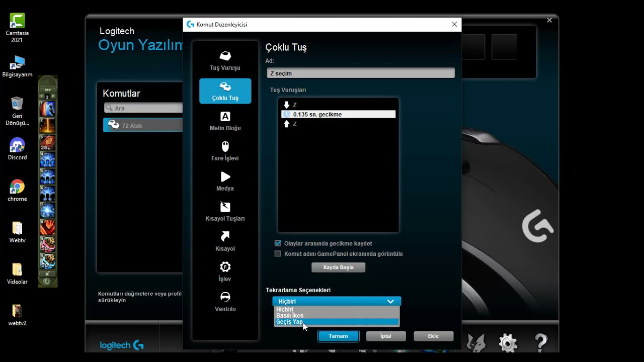Select the Z key-up keystroke row

tap(338, 124)
